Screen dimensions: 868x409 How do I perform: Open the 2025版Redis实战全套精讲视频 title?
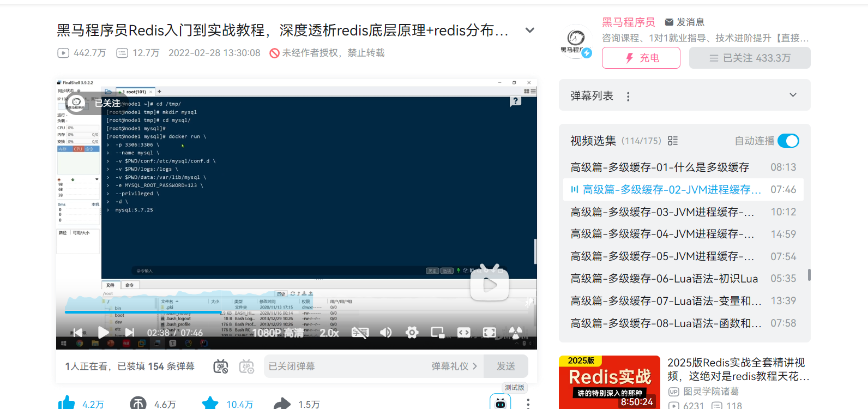click(738, 369)
